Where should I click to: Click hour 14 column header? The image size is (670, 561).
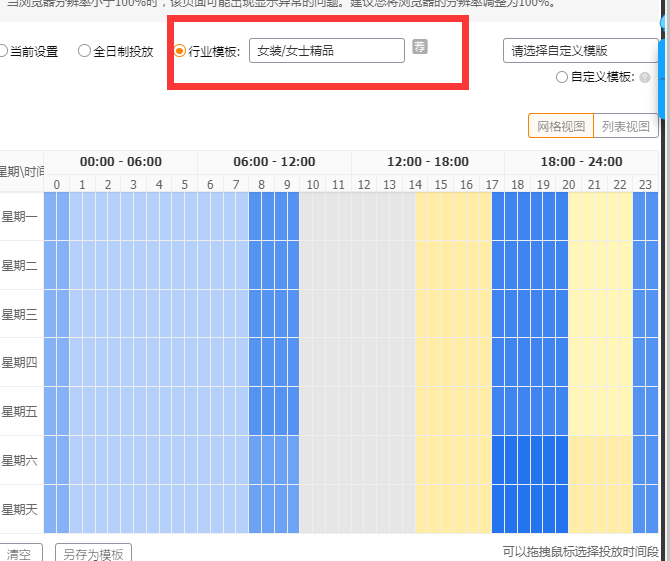point(415,184)
